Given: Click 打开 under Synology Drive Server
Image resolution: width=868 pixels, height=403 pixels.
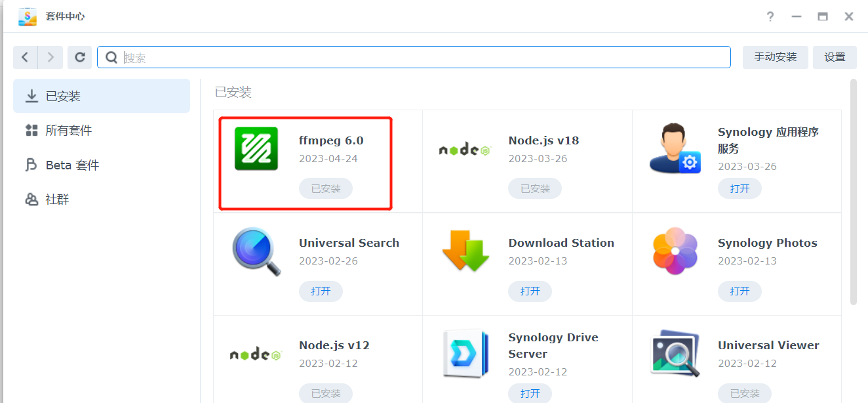Looking at the screenshot, I should 530,393.
